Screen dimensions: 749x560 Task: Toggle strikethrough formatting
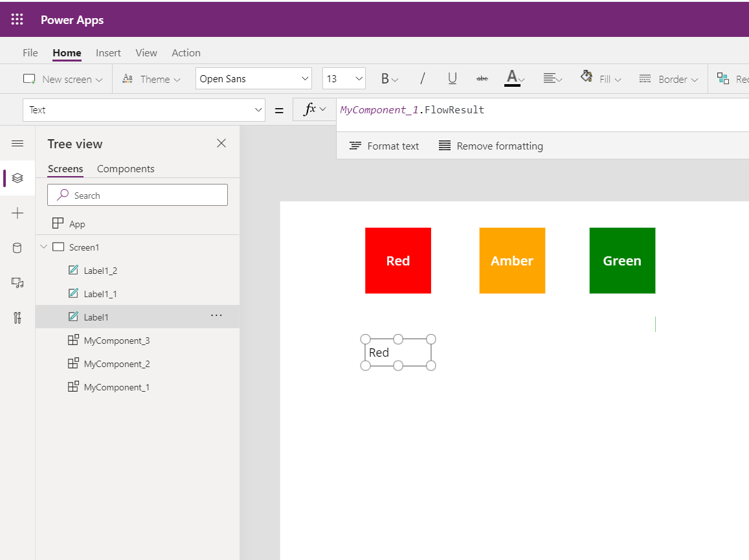[x=482, y=78]
